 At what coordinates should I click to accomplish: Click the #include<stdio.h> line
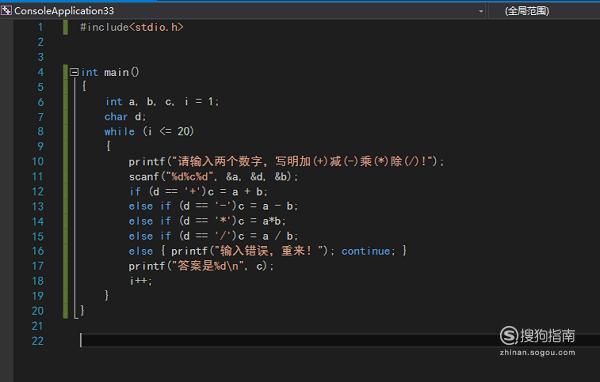point(132,27)
